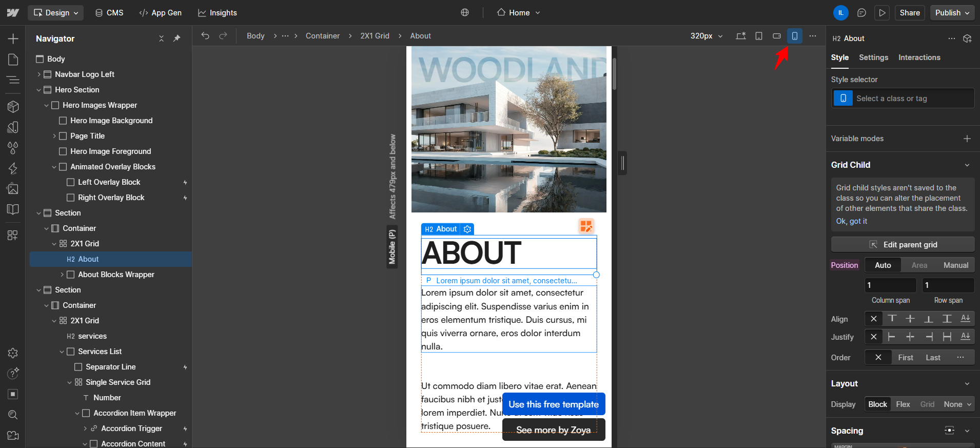This screenshot has width=980, height=448.
Task: Open element more options in Style panel
Action: click(952, 38)
